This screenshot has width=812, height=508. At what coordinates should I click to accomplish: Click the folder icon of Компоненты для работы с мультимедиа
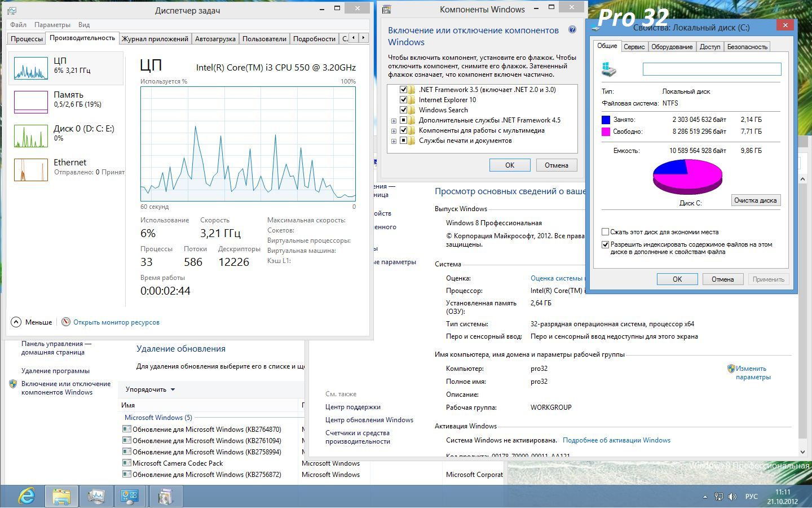(x=412, y=130)
